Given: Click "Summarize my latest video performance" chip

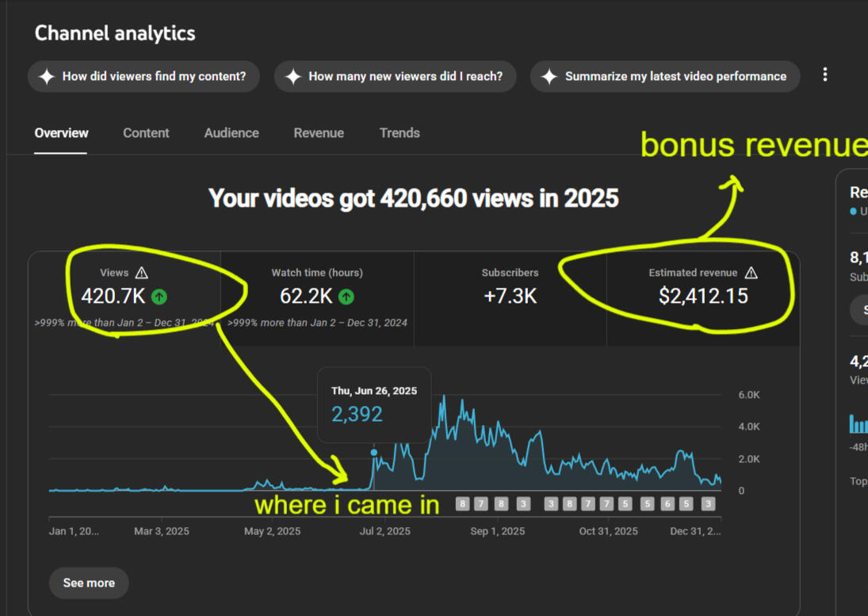Looking at the screenshot, I should point(665,77).
